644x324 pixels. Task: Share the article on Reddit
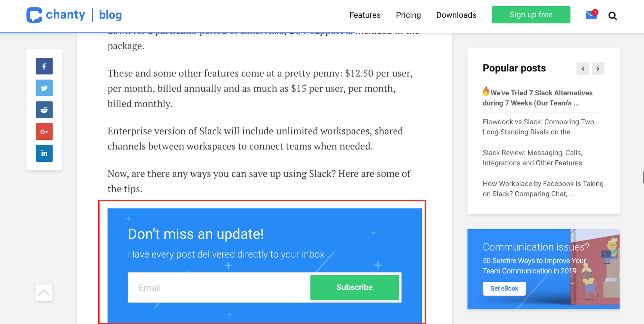coord(44,110)
